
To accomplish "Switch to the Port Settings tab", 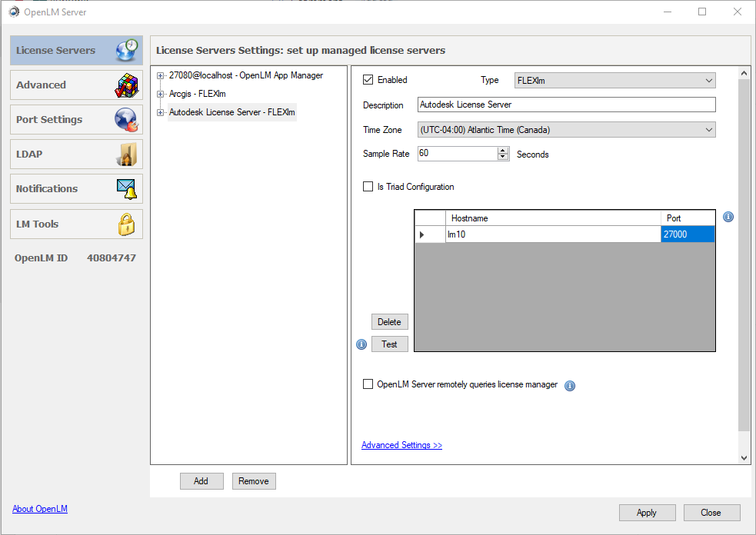I will coord(49,120).
